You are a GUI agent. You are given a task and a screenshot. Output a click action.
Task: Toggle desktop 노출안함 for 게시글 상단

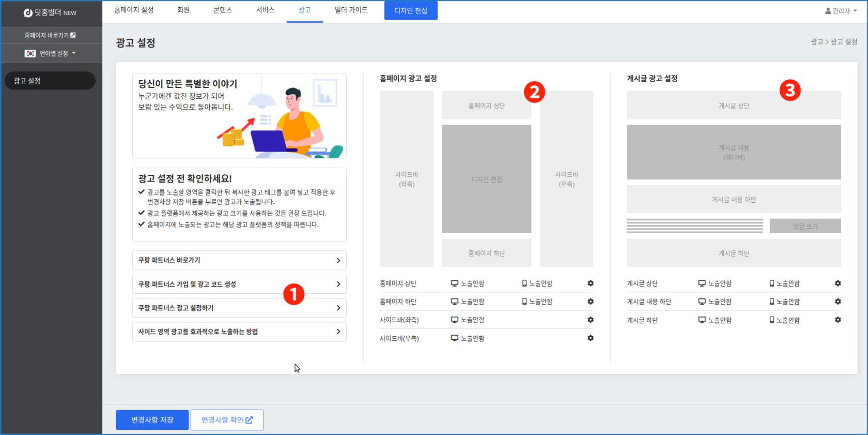point(715,283)
